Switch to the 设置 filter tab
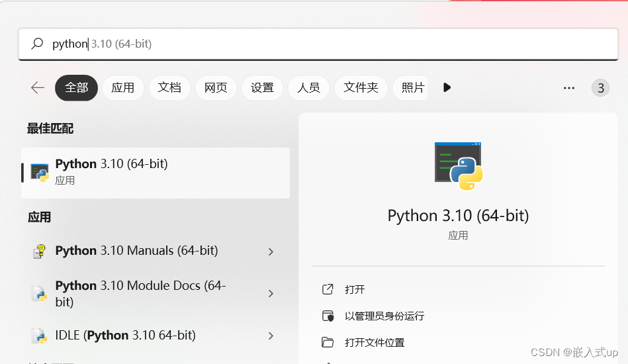628x364 pixels. click(262, 88)
